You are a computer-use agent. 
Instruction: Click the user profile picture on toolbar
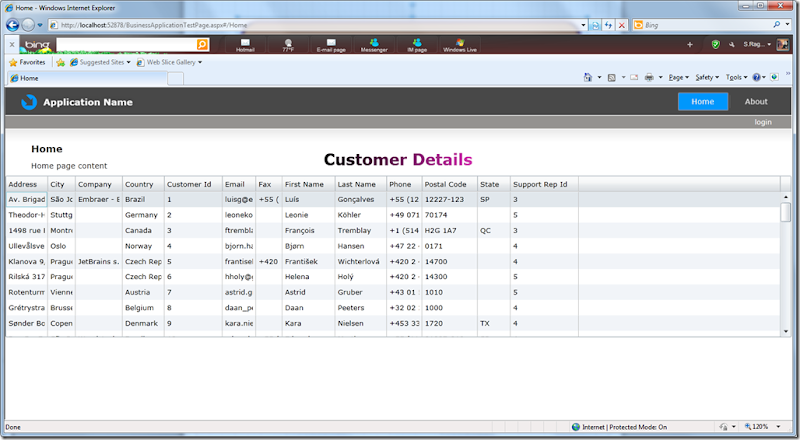pyautogui.click(x=783, y=45)
